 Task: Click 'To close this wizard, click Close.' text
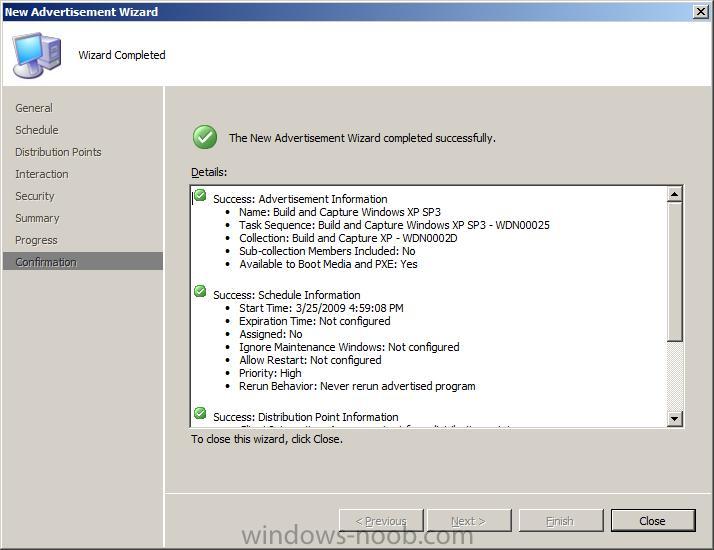[267, 439]
